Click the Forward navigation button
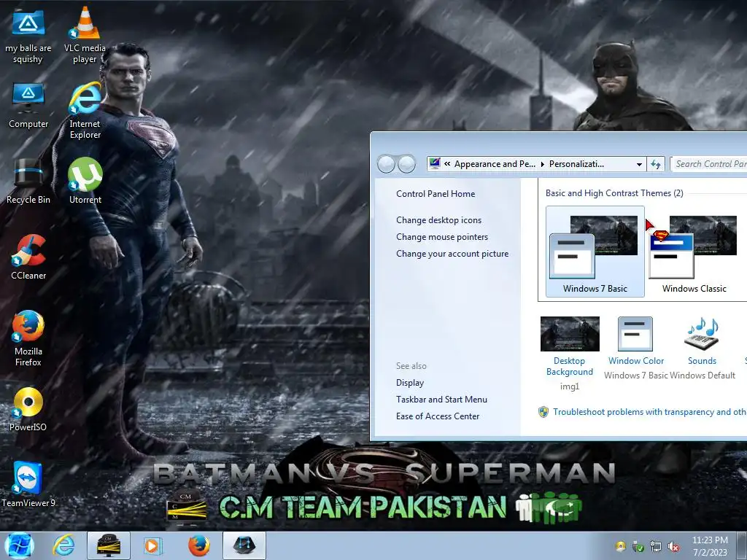The image size is (747, 560). coord(406,164)
